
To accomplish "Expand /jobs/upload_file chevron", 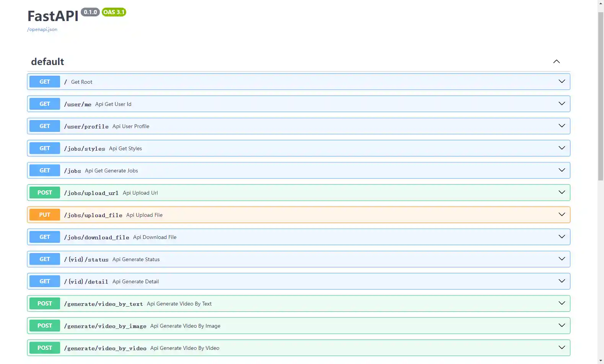I will pos(562,214).
